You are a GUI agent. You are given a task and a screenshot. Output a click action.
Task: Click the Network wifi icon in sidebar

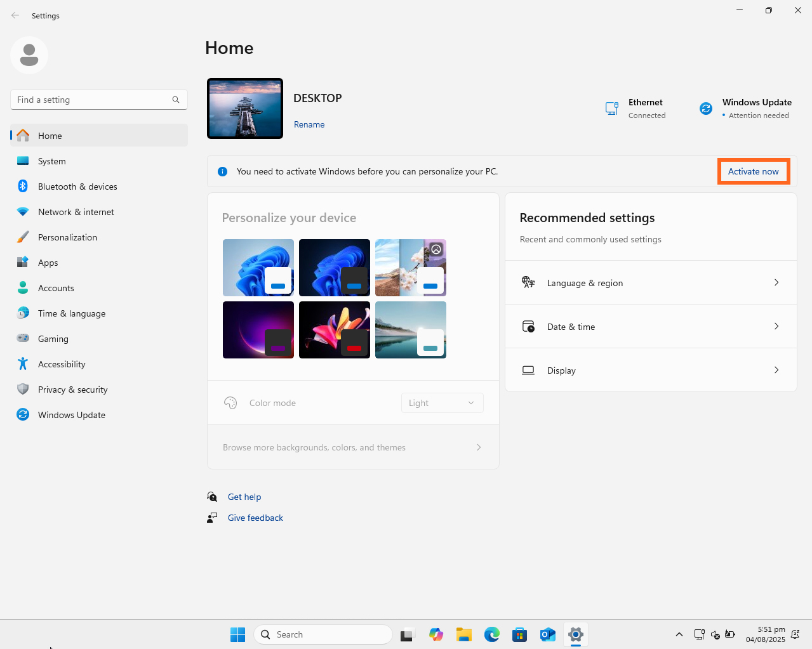click(x=23, y=212)
